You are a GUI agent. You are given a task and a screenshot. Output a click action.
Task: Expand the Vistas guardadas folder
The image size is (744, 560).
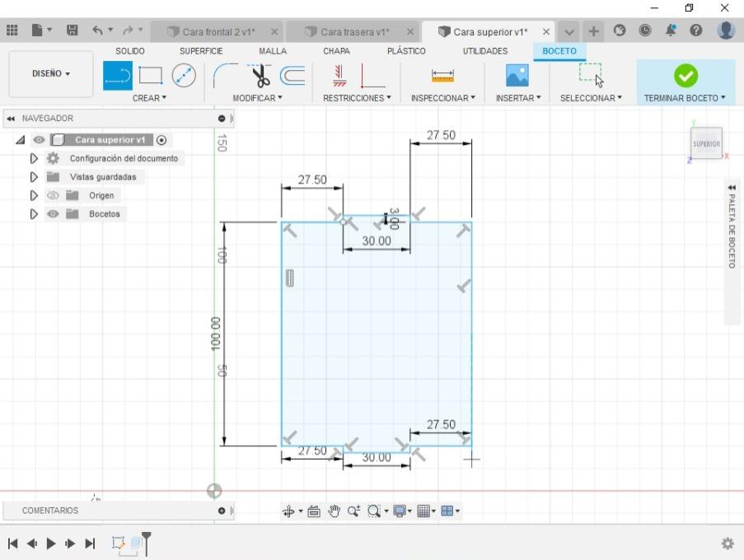point(34,177)
